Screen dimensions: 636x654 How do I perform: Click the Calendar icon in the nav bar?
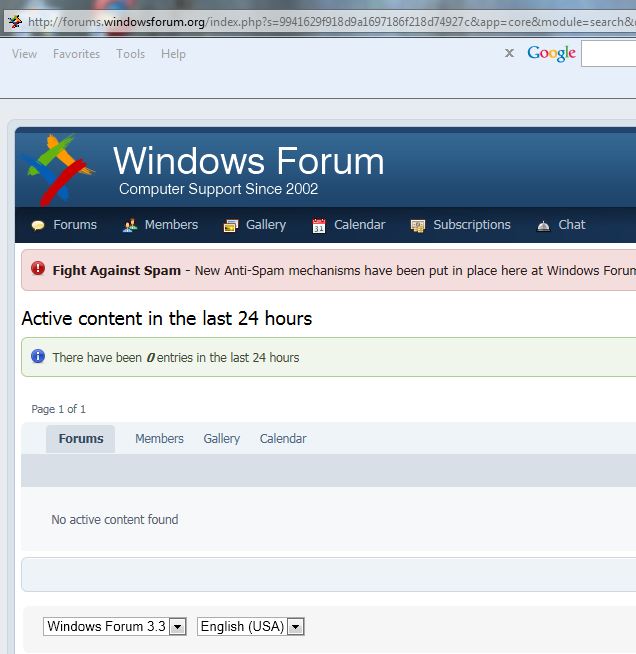click(319, 226)
